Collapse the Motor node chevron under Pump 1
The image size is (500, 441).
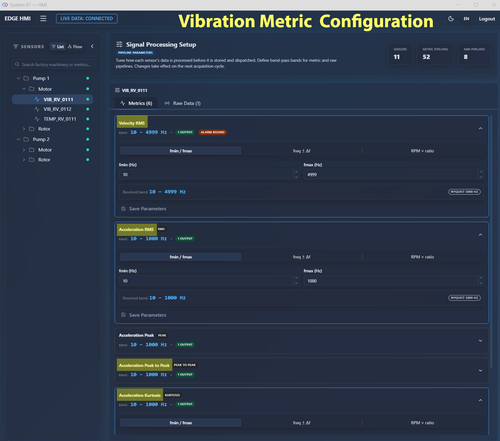point(24,89)
